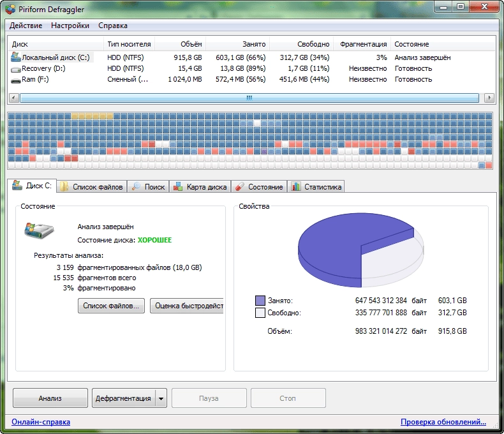Open the Действие menu
Screen dimensions: 504x434
(26, 26)
